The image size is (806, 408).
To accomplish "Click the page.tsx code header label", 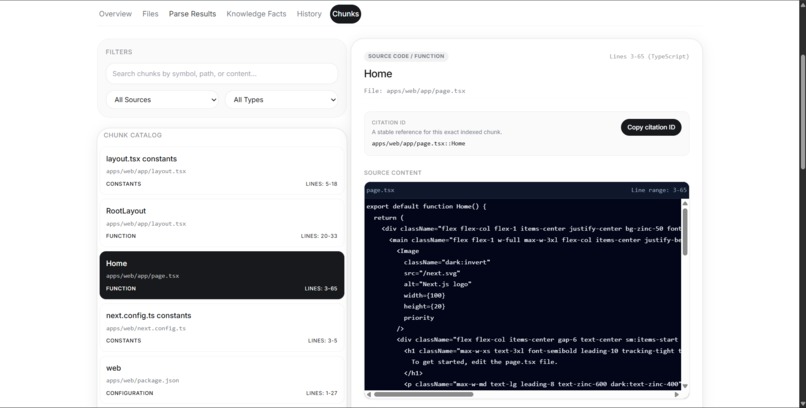I will pos(380,190).
